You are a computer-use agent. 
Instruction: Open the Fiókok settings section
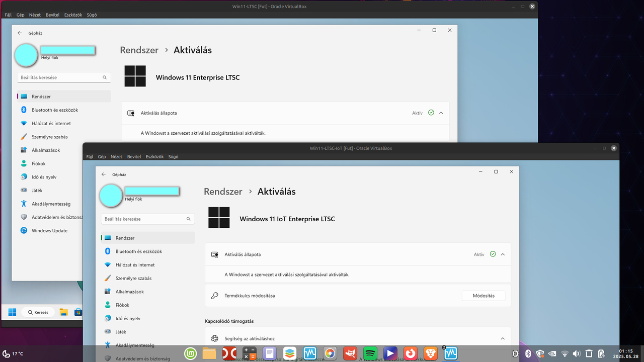122,305
